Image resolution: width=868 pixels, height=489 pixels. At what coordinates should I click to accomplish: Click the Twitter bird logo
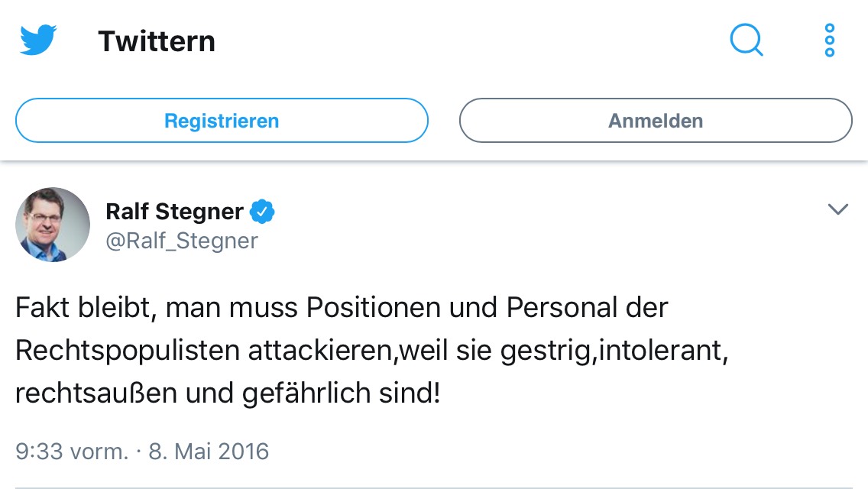click(38, 40)
